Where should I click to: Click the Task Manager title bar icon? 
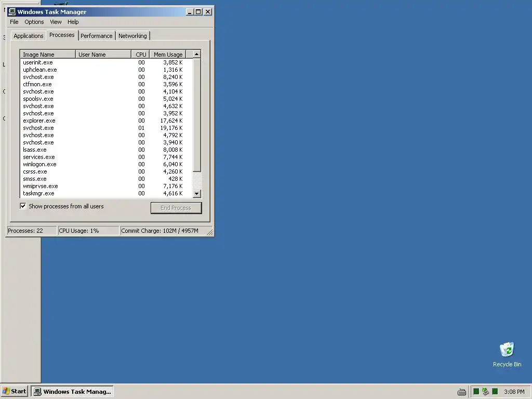pyautogui.click(x=12, y=12)
